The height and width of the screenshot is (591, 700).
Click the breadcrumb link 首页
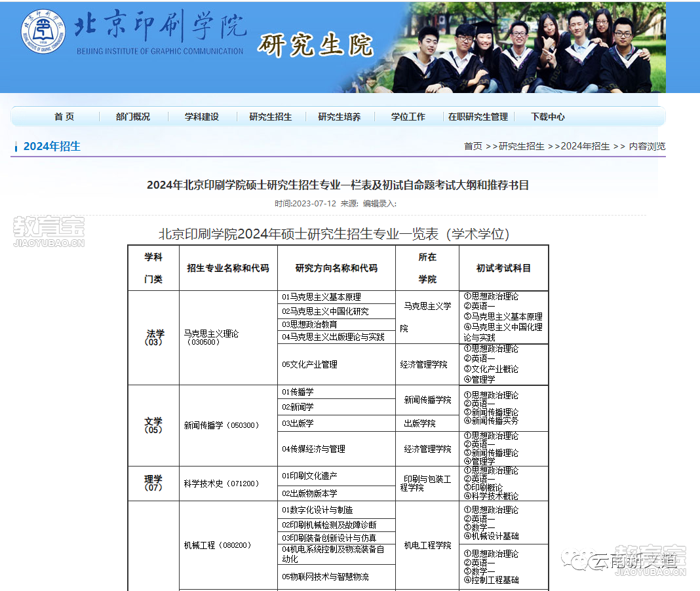click(473, 146)
